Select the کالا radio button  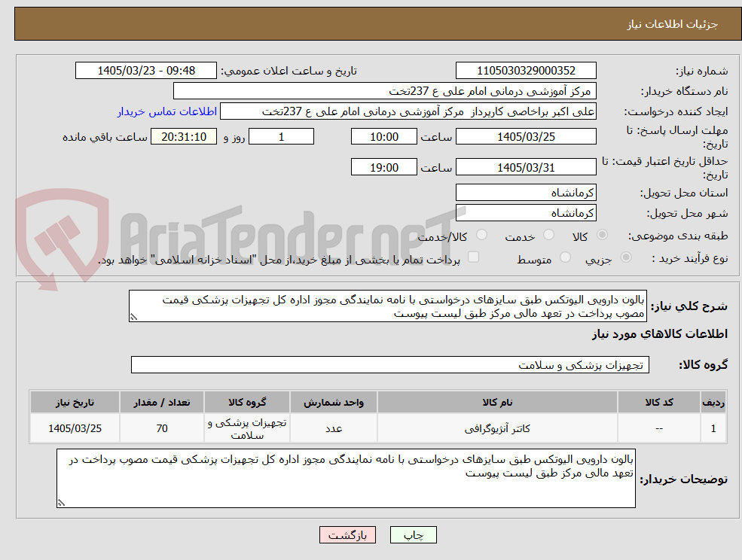pos(602,235)
